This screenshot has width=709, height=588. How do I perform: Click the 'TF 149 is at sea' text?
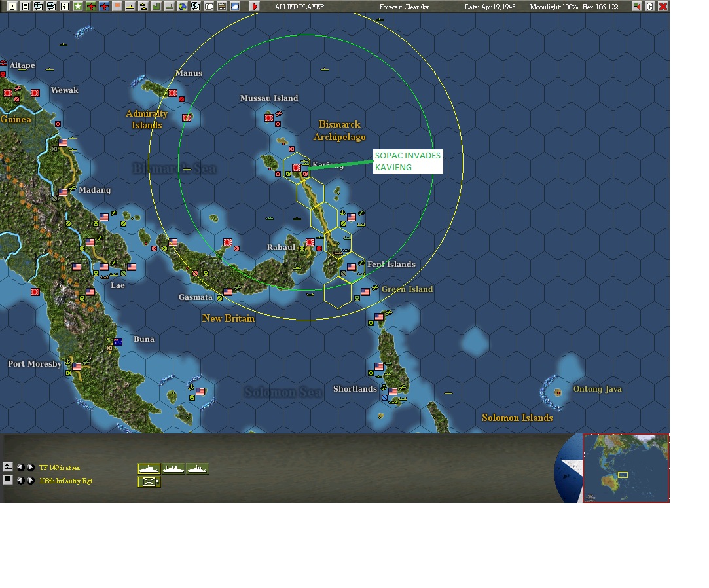click(x=59, y=468)
